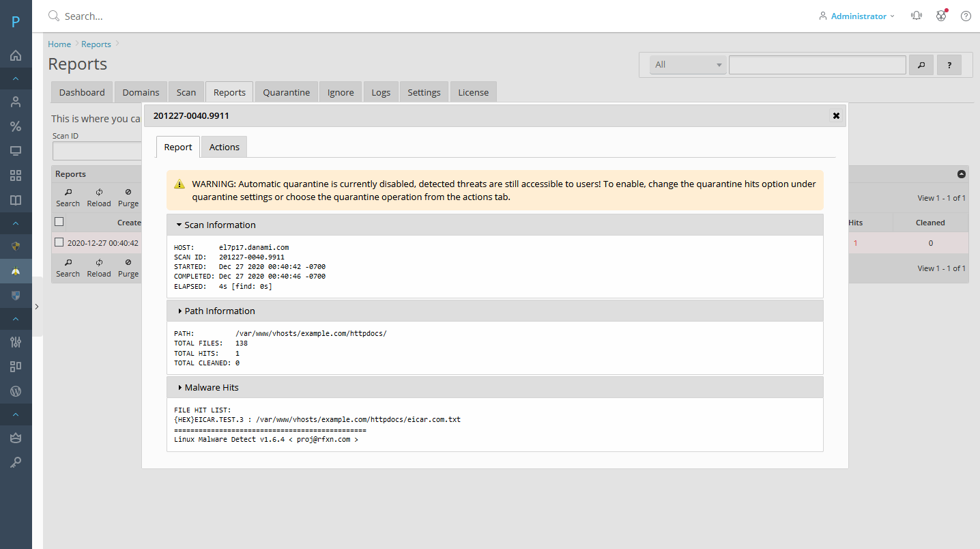Viewport: 980px width, 549px height.
Task: Open the four-squares grid icon in the sidebar
Action: pyautogui.click(x=16, y=175)
